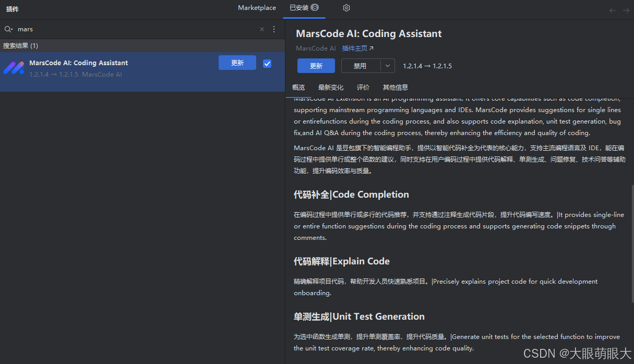Clear the mars search text
The image size is (634, 364).
click(x=262, y=29)
